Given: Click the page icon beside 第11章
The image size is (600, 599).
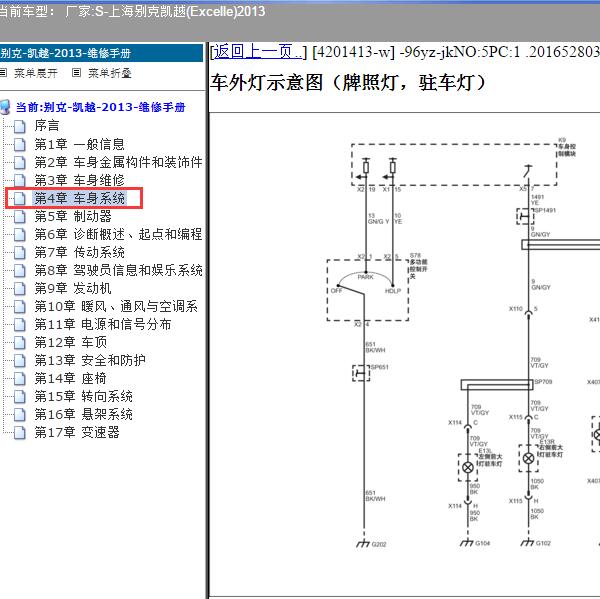Looking at the screenshot, I should click(20, 325).
